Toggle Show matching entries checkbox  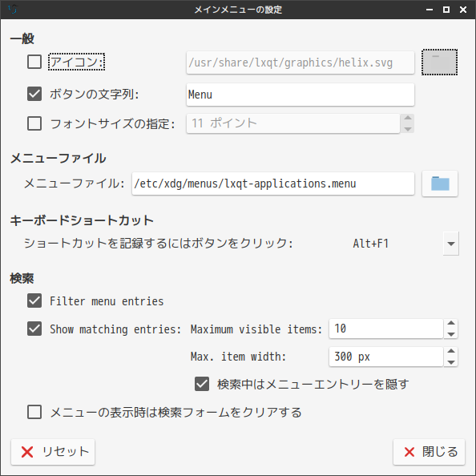pyautogui.click(x=34, y=329)
